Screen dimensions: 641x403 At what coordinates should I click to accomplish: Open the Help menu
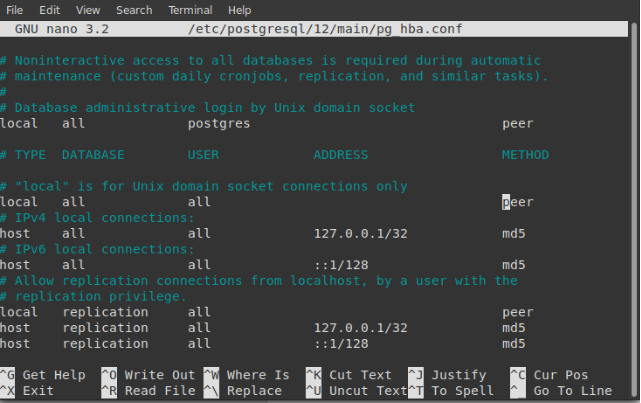point(240,10)
